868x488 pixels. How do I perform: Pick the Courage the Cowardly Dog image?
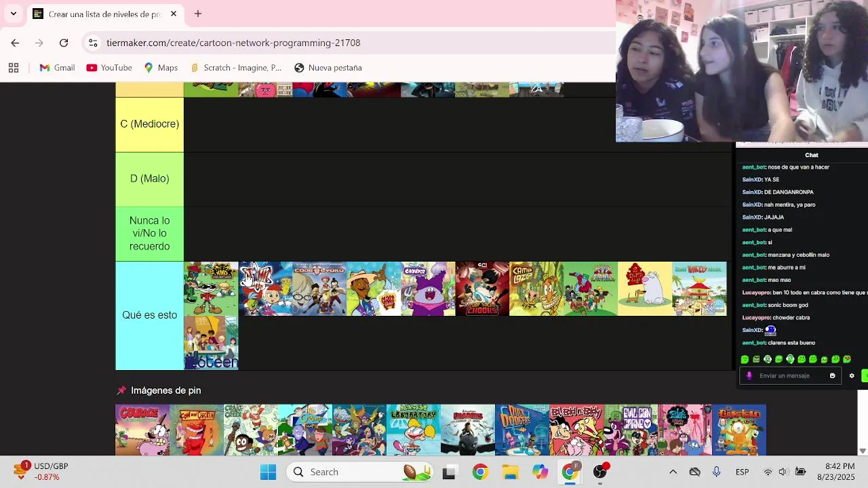coord(142,430)
